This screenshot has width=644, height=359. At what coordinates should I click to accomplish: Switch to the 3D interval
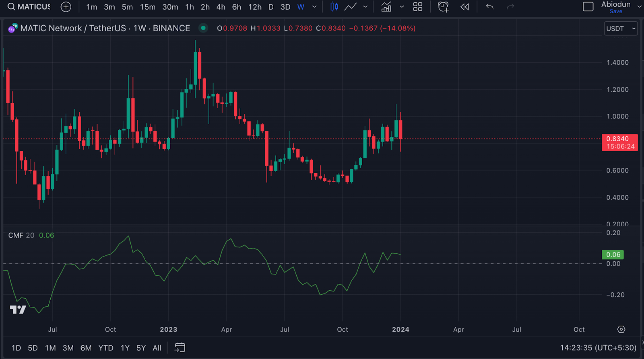(285, 7)
